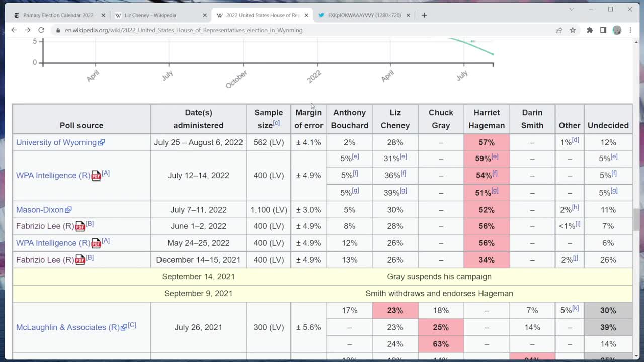Image resolution: width=644 pixels, height=362 pixels.
Task: Open a new browser tab
Action: (424, 15)
